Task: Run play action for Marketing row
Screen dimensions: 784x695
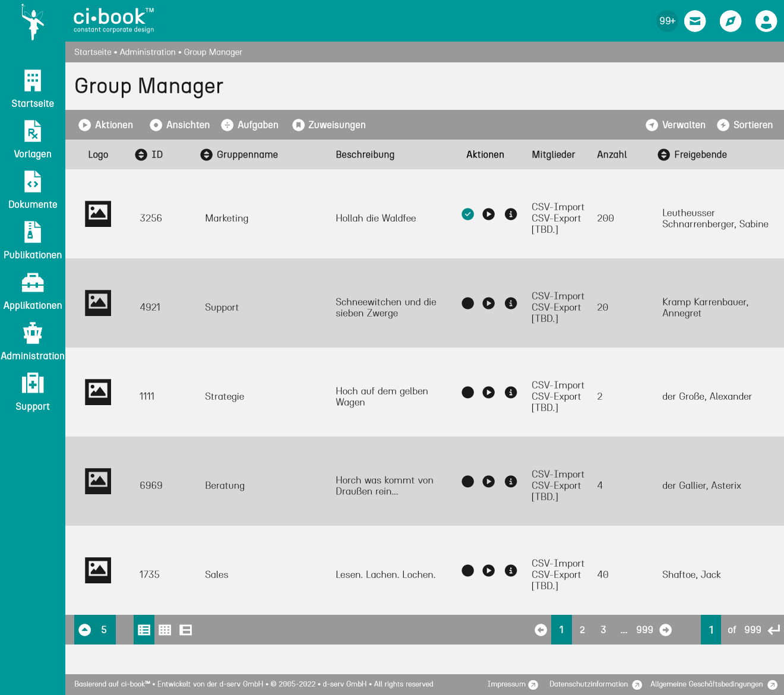Action: tap(489, 214)
